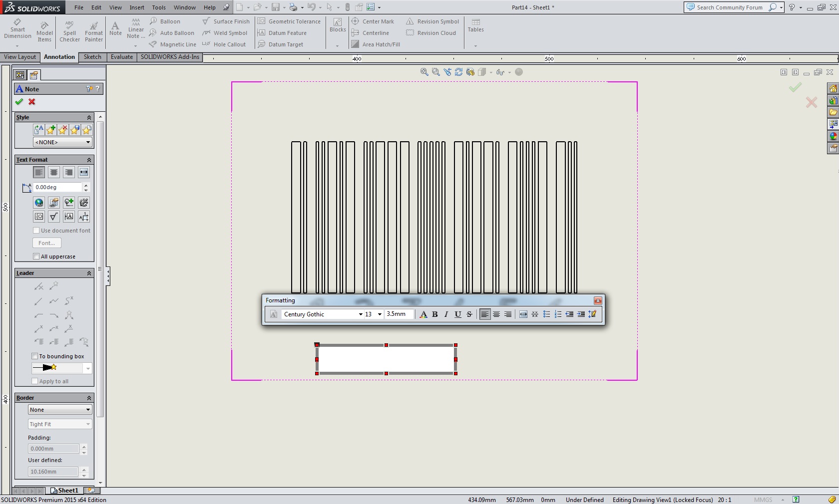The width and height of the screenshot is (839, 504).
Task: Enable the Use document font checkbox
Action: point(36,231)
